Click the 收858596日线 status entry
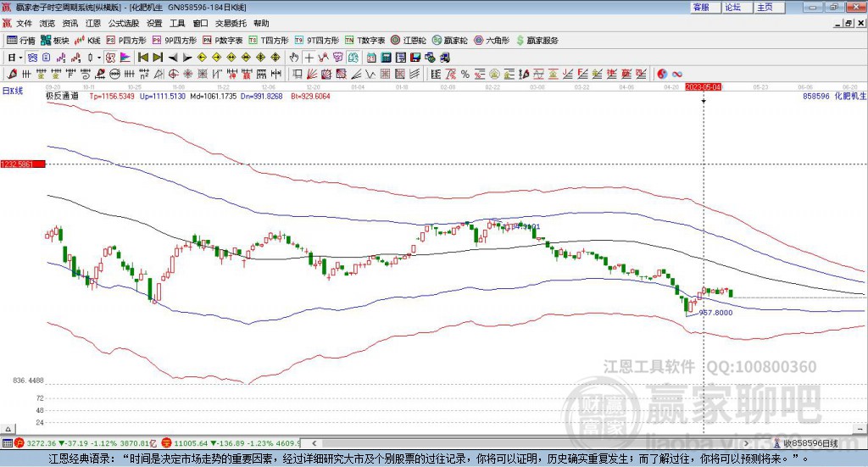This screenshot has height=467, width=868. [x=805, y=443]
